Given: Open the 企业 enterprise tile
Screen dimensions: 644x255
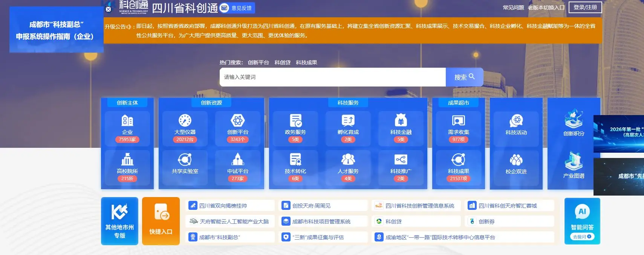Looking at the screenshot, I should coord(127,129).
